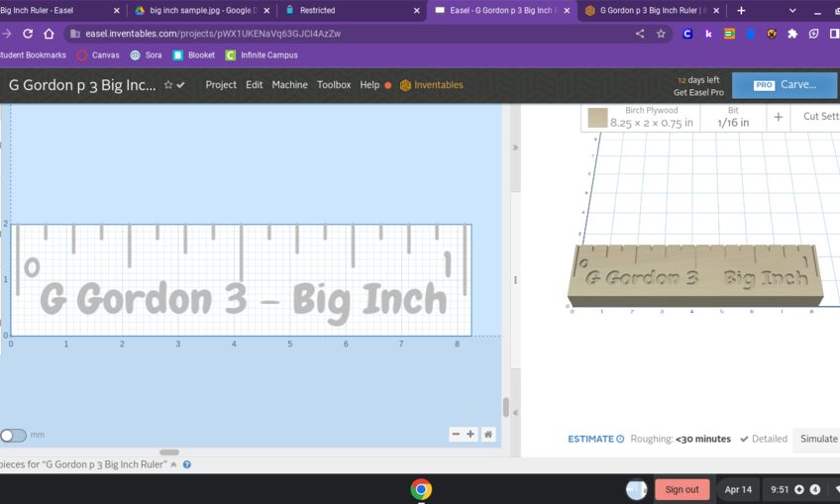Click the add bit plus icon
840x504 pixels.
(x=779, y=117)
